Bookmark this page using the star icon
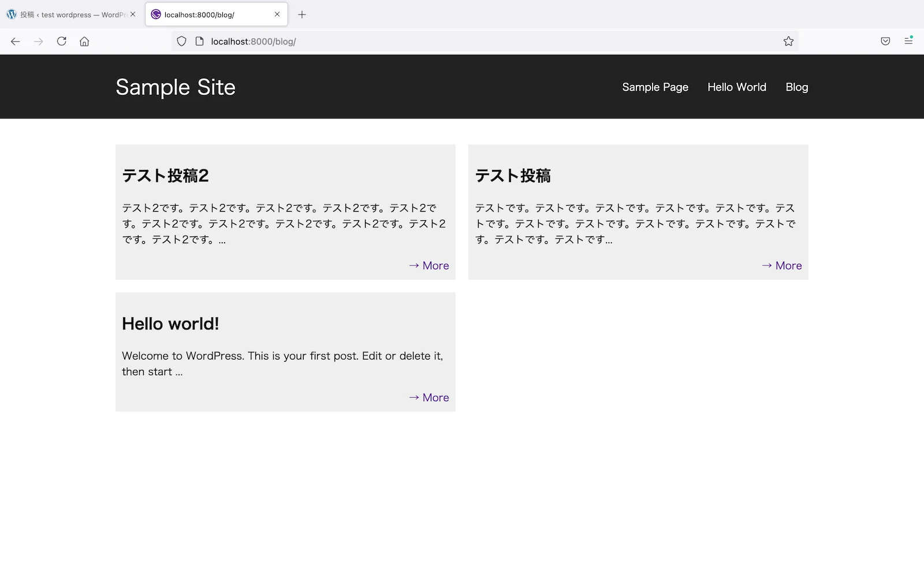 pos(788,41)
